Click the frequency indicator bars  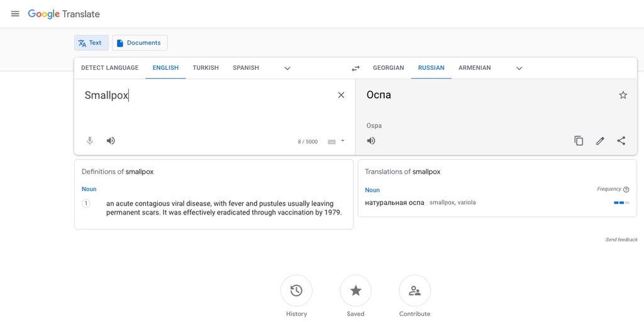coord(621,203)
